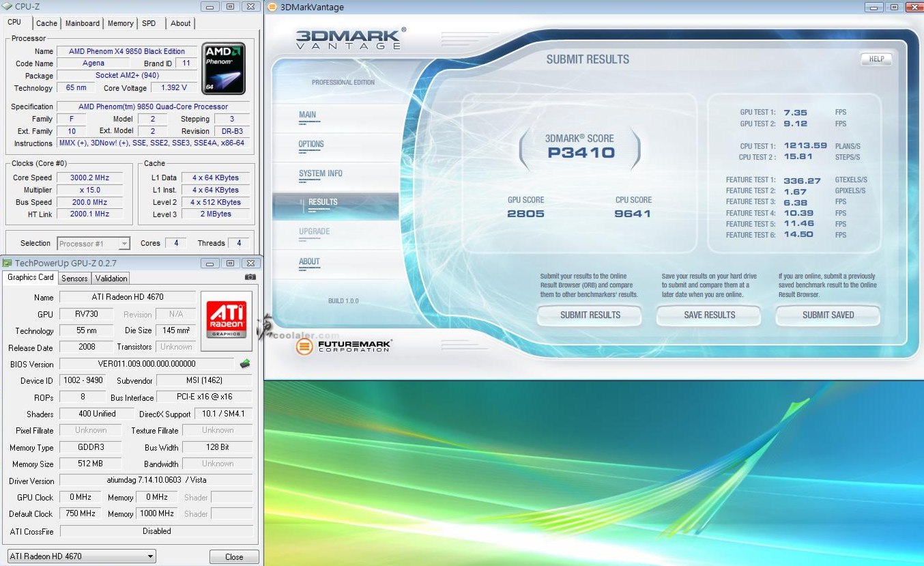This screenshot has height=566, width=924.
Task: Click FEATURE TEST 1 result 336.27
Action: (802, 180)
